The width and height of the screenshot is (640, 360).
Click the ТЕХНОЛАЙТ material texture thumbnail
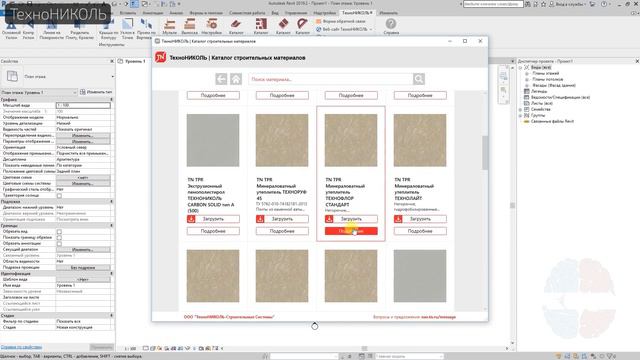[x=420, y=140]
